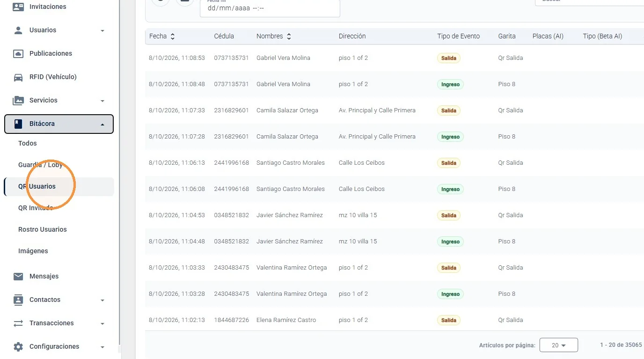Click Qr Salida in the 11:02:13 row
This screenshot has width=644, height=359.
click(511, 320)
